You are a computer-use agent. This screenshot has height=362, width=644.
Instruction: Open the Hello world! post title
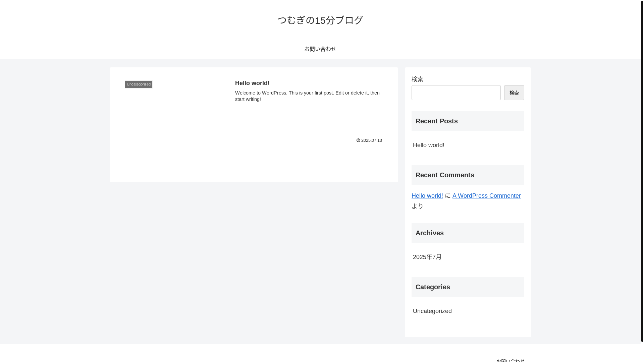pyautogui.click(x=252, y=83)
